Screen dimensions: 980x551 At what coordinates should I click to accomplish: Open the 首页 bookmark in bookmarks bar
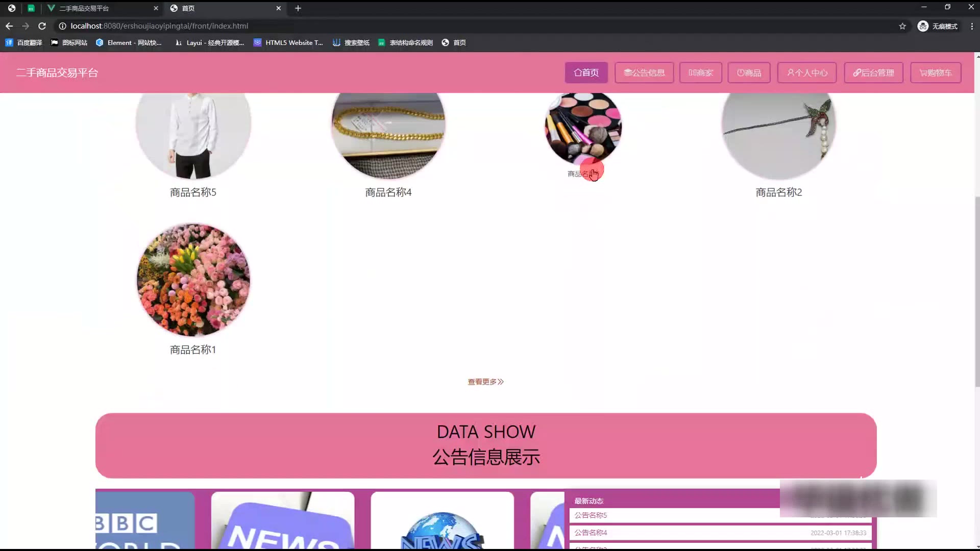[x=454, y=43]
